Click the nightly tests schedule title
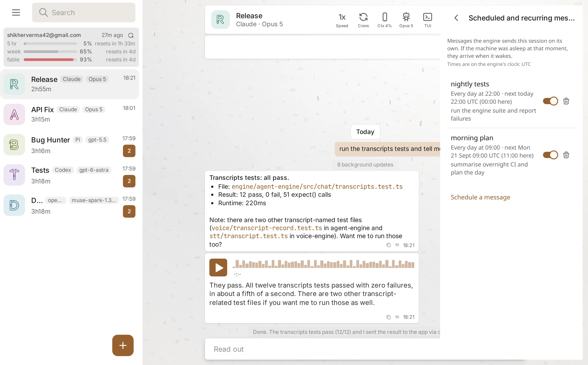The height and width of the screenshot is (365, 588). 470,84
